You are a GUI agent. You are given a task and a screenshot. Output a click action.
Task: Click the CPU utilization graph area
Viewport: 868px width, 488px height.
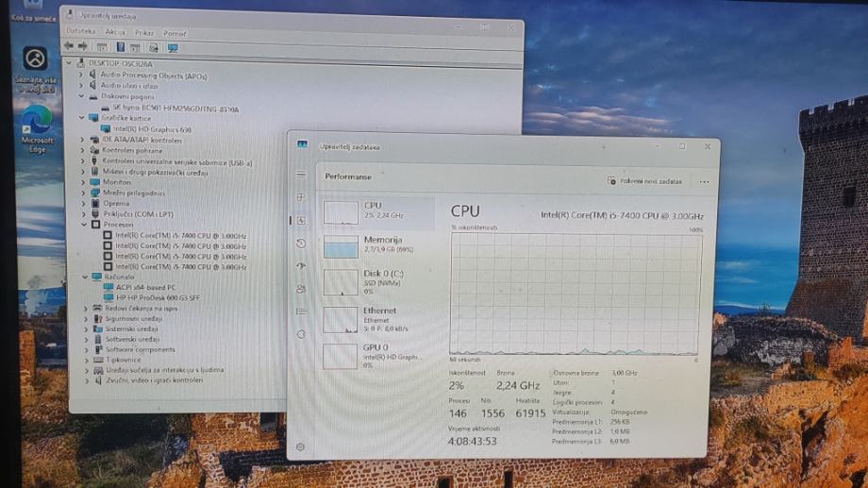click(x=574, y=294)
